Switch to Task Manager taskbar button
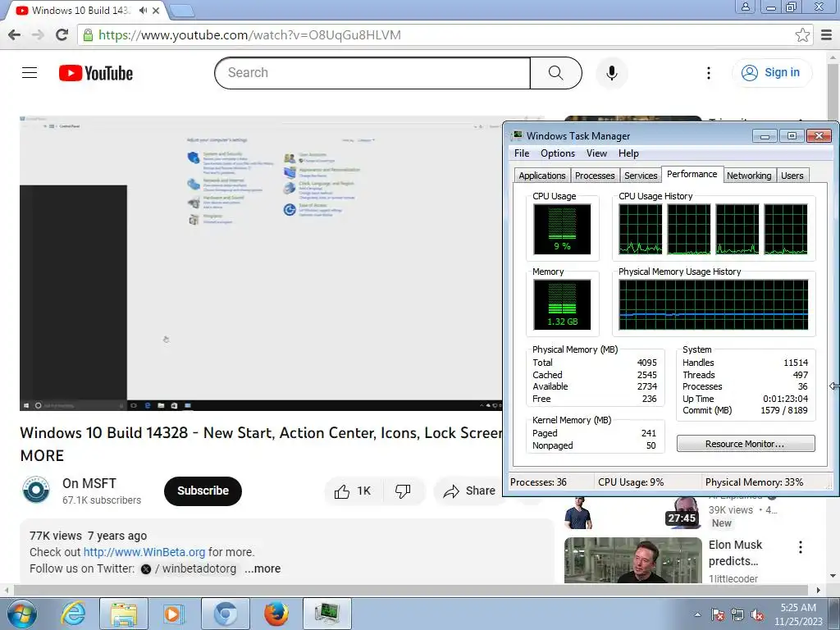Screen dimensions: 840x630 coord(327,614)
